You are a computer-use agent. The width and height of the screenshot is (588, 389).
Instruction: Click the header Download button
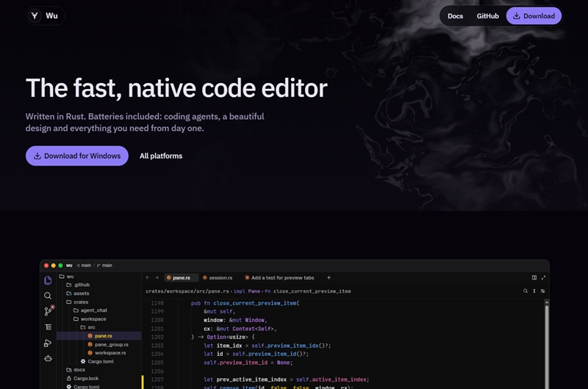tap(534, 16)
